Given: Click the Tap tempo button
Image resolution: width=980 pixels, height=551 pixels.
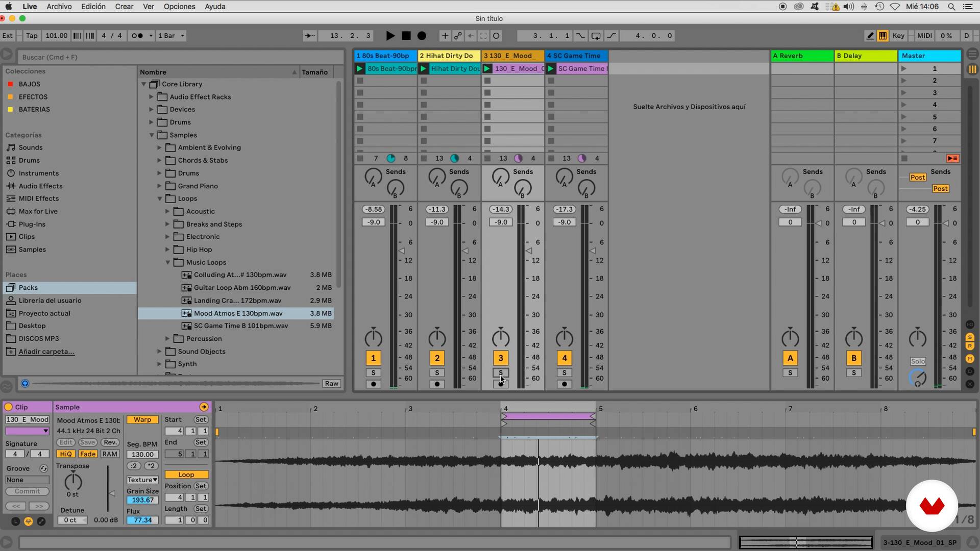Looking at the screenshot, I should pos(32,36).
